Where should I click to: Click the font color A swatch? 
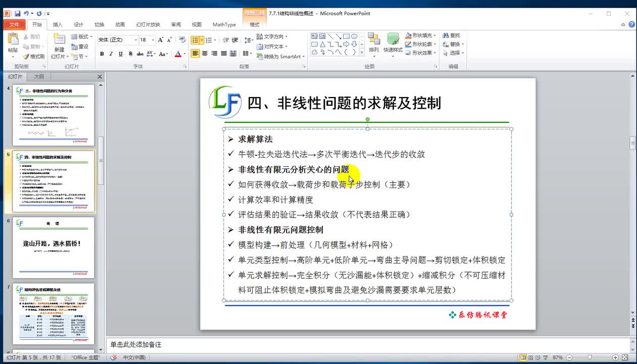(x=177, y=54)
